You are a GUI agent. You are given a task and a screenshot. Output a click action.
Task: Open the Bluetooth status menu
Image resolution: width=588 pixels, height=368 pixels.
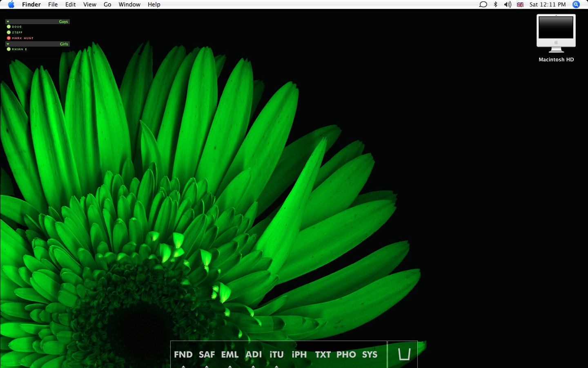[x=496, y=4]
